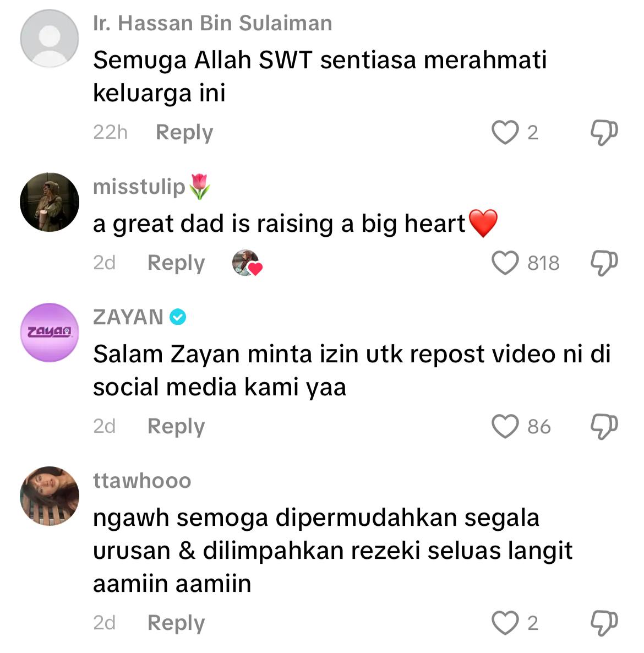Click ZAYAN's blue verified badge
Viewport: 644px width, 653px height.
click(178, 317)
